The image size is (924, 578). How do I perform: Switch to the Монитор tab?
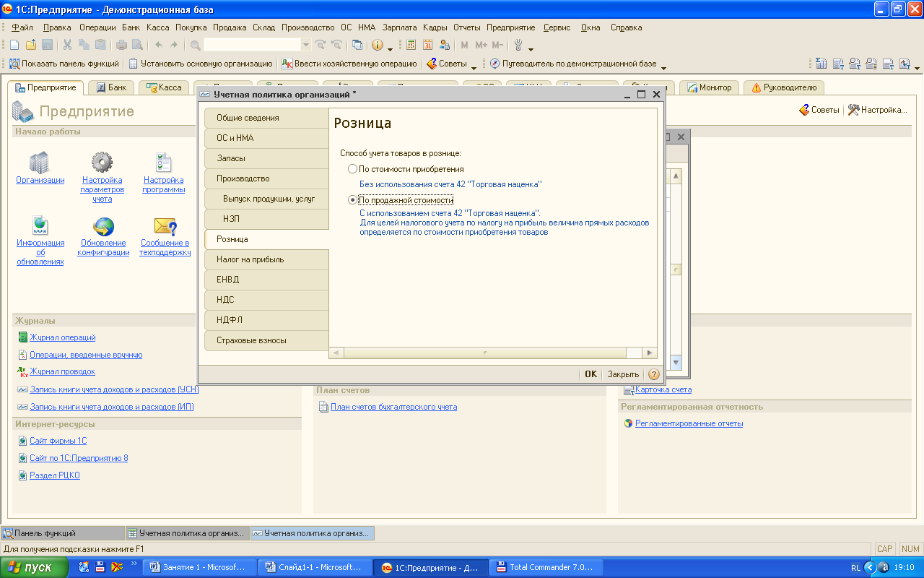pyautogui.click(x=709, y=87)
